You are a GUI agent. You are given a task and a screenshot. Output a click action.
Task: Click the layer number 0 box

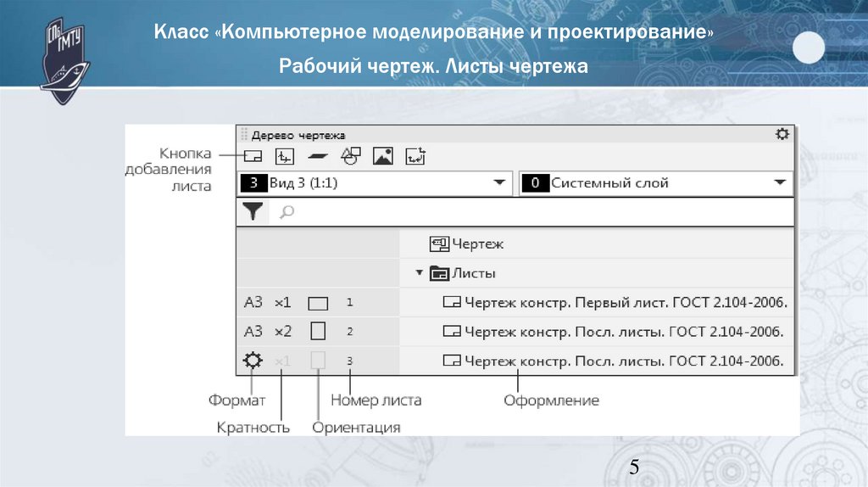[535, 182]
